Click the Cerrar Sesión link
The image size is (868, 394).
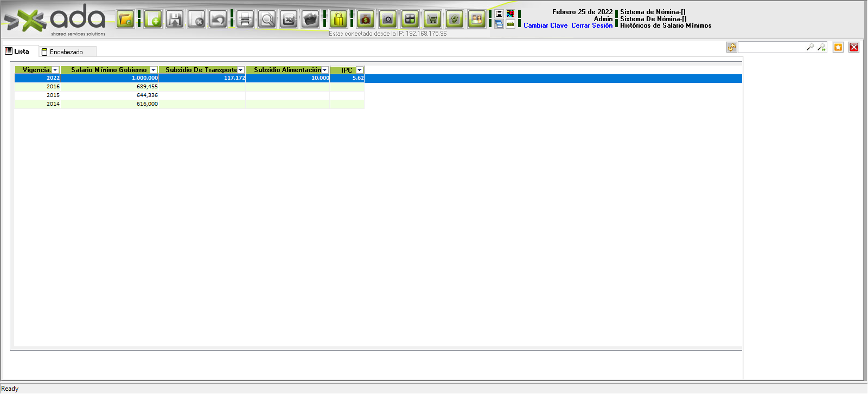592,25
